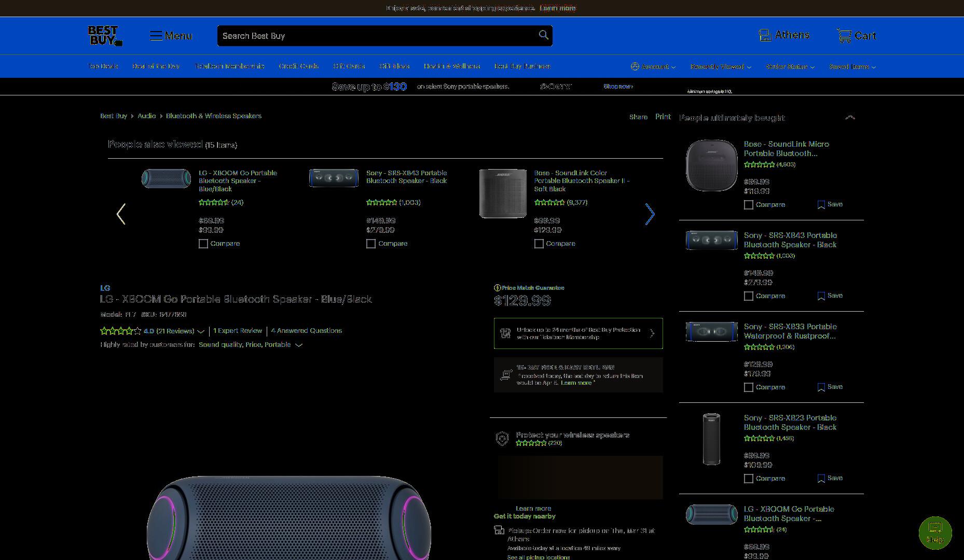Click Bluetooth & Wireless Speakers breadcrumb
The image size is (964, 560).
pos(214,116)
